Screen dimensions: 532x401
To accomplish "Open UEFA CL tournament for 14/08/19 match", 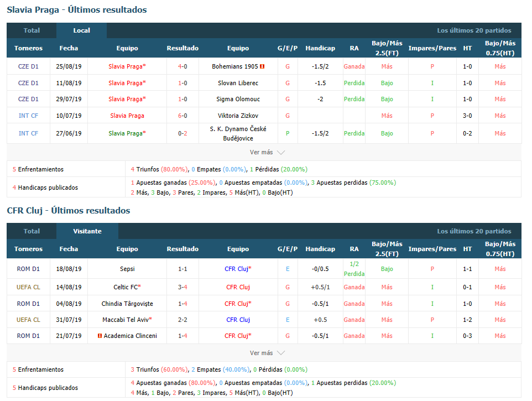I will coord(28,288).
